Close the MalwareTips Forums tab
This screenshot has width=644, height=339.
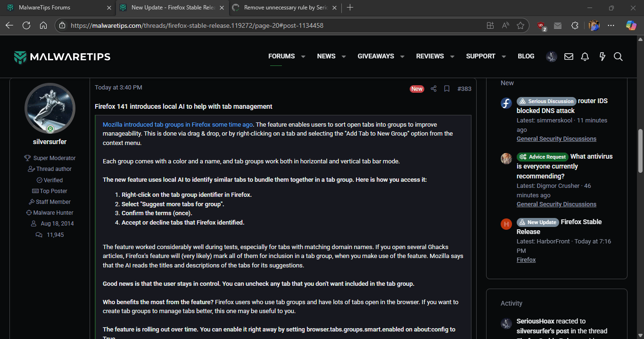coord(109,8)
